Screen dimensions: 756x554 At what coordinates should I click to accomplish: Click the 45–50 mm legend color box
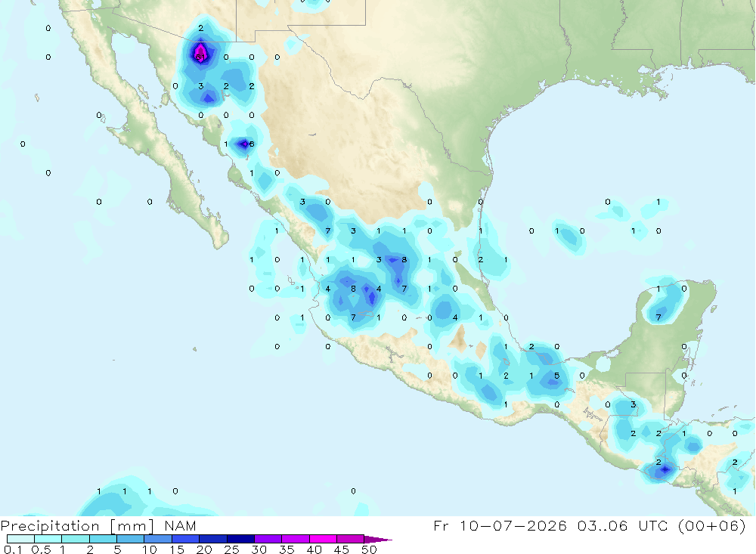[350, 539]
